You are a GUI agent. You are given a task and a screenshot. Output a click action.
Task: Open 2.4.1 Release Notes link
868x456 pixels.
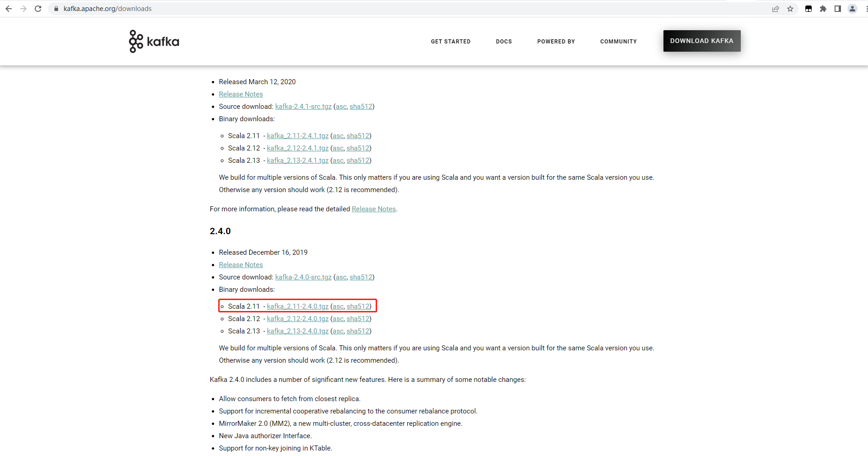point(241,94)
